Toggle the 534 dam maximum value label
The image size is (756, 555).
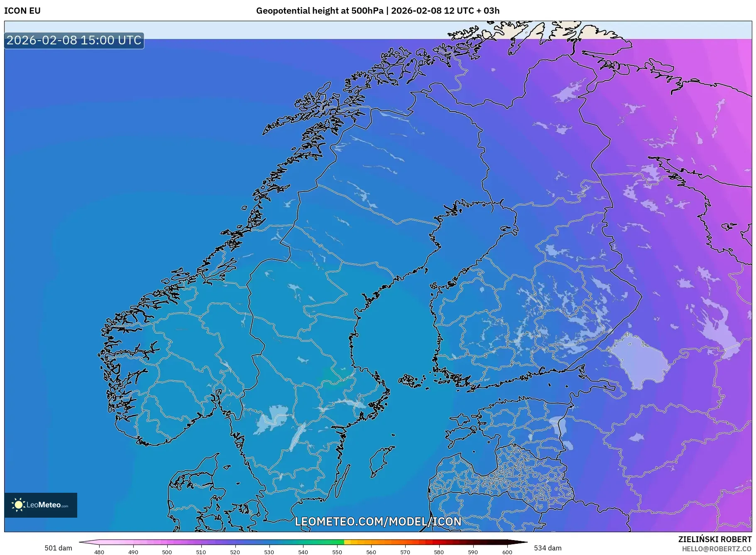point(548,547)
